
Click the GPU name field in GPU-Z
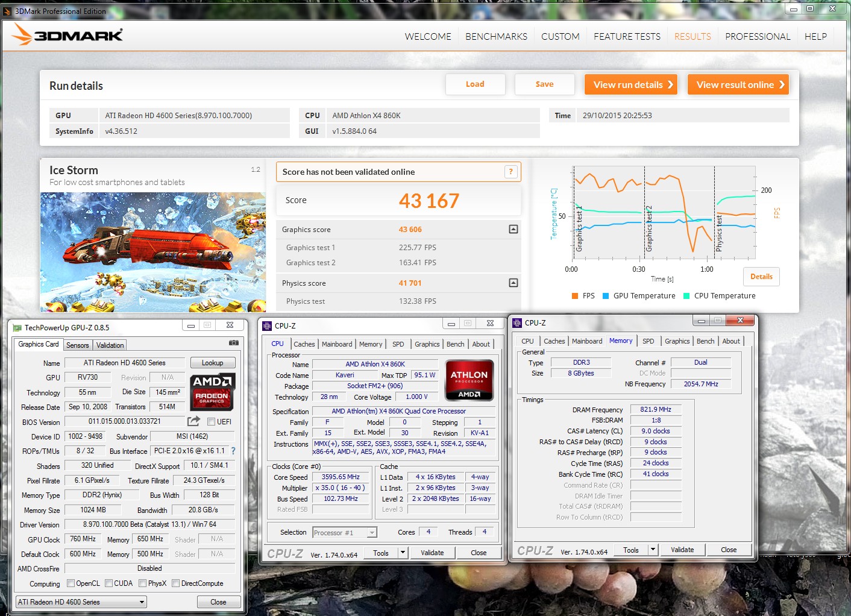pyautogui.click(x=125, y=363)
